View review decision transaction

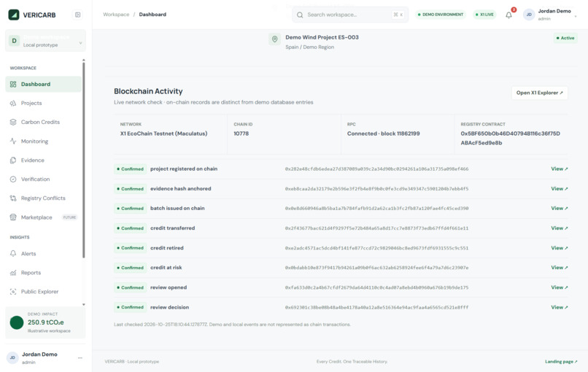click(x=559, y=307)
